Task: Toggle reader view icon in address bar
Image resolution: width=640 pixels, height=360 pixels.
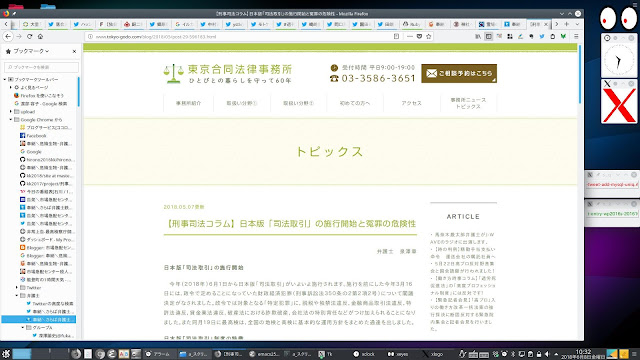Action: point(396,36)
